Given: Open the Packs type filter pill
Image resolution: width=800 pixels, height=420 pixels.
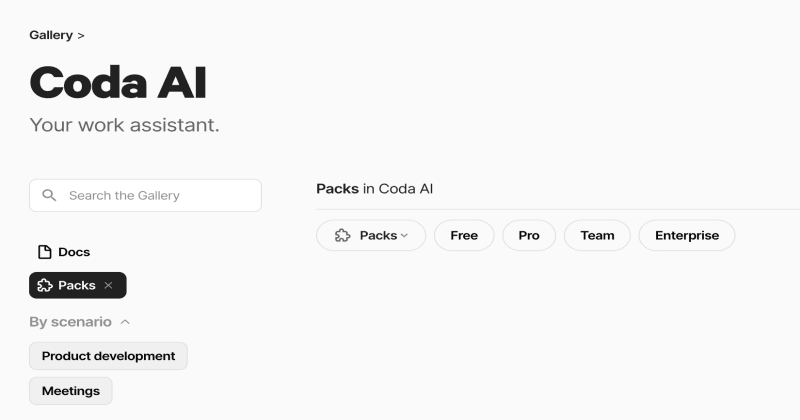Looking at the screenshot, I should click(371, 235).
